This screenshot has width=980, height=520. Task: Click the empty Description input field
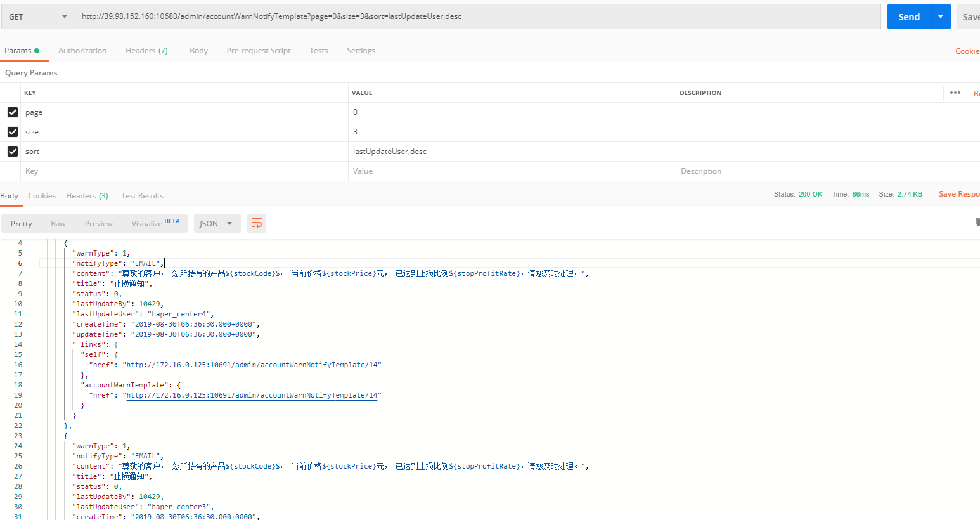(828, 171)
